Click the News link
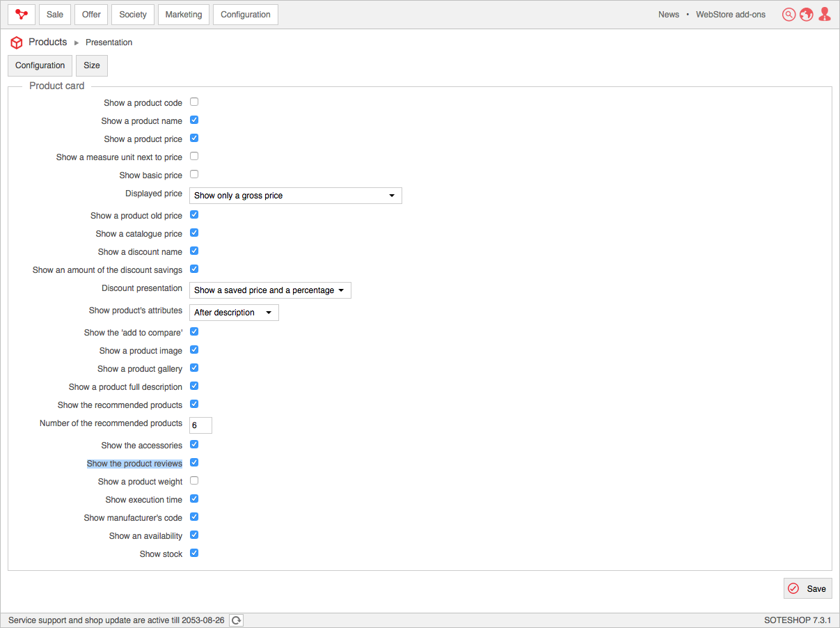Screen dimensions: 840x628 pyautogui.click(x=669, y=15)
